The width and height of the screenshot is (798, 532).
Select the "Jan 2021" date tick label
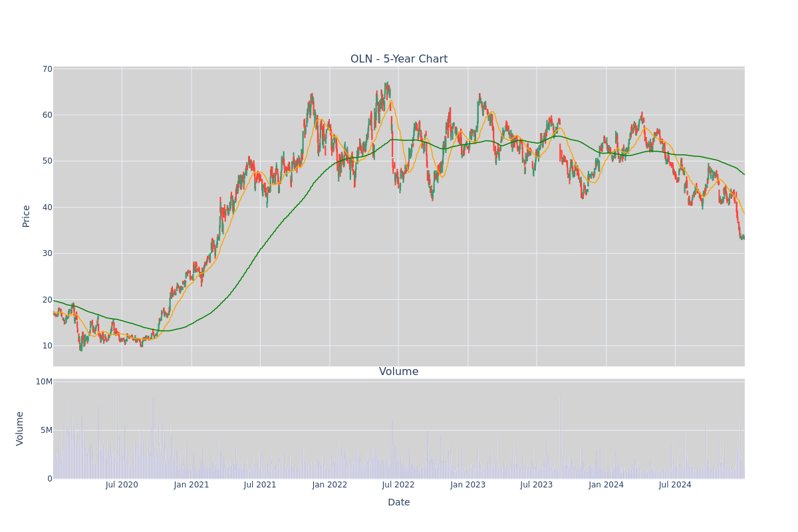[192, 485]
